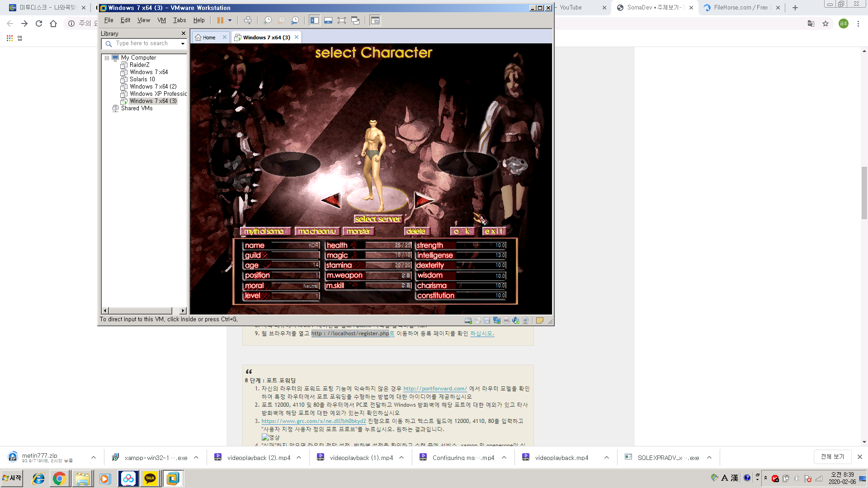
Task: Click the network adapter status icon
Action: 496,320
